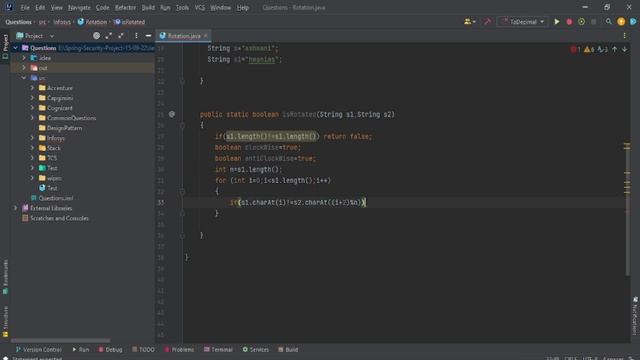Go to previous highlighted error arrow
This screenshot has height=360, width=640.
pos(615,49)
